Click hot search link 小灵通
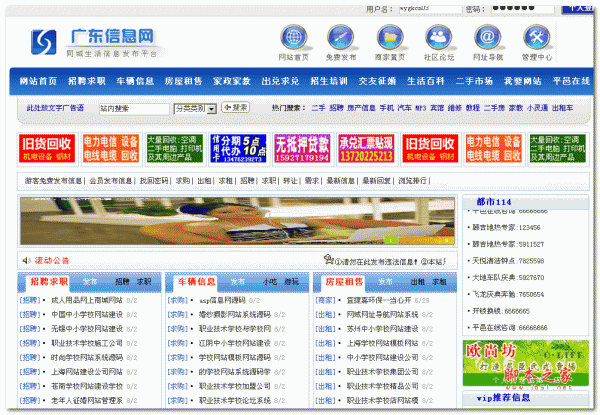 point(538,108)
